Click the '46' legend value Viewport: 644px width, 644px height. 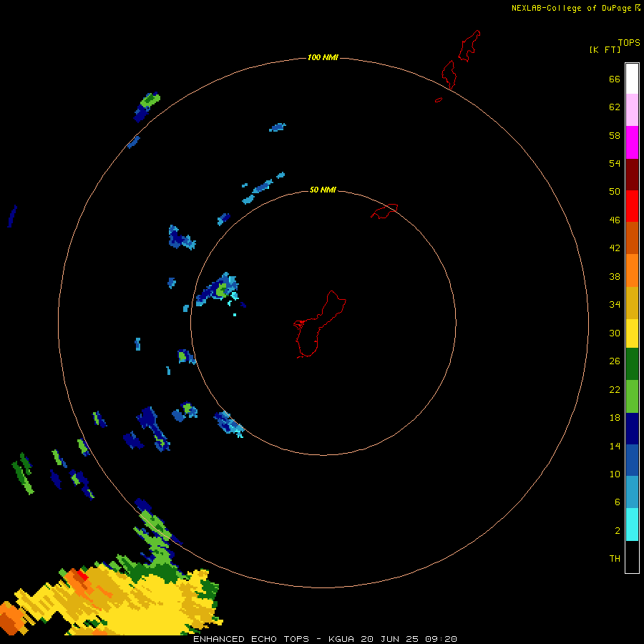pos(615,220)
